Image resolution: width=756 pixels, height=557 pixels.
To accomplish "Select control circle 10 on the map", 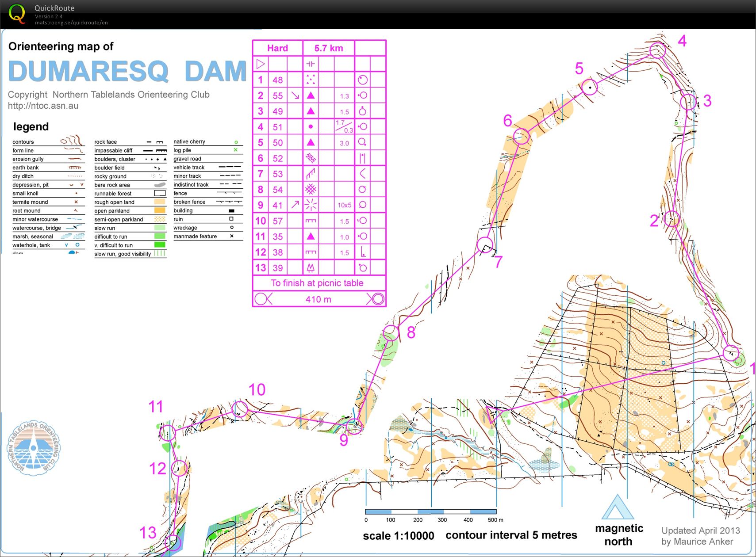I will pyautogui.click(x=240, y=408).
